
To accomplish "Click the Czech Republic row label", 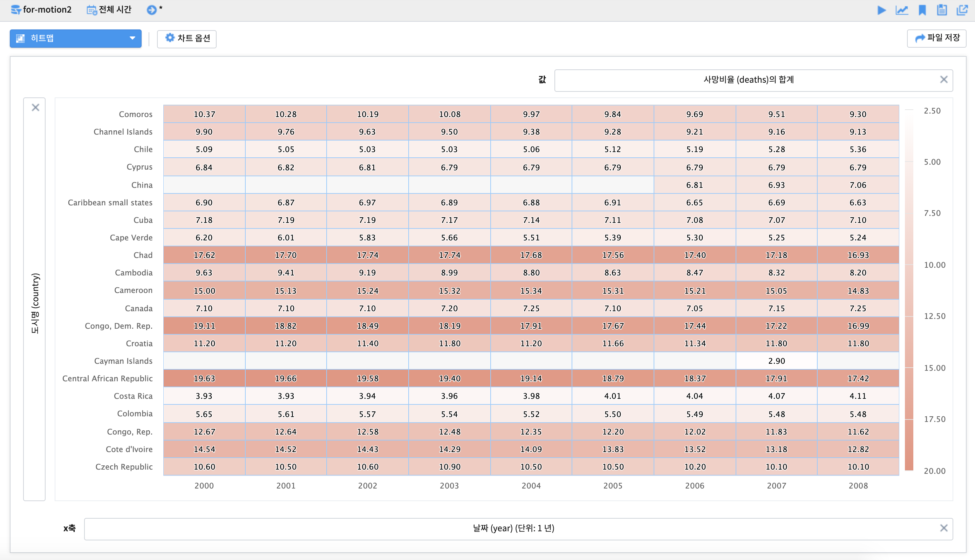I will (124, 467).
